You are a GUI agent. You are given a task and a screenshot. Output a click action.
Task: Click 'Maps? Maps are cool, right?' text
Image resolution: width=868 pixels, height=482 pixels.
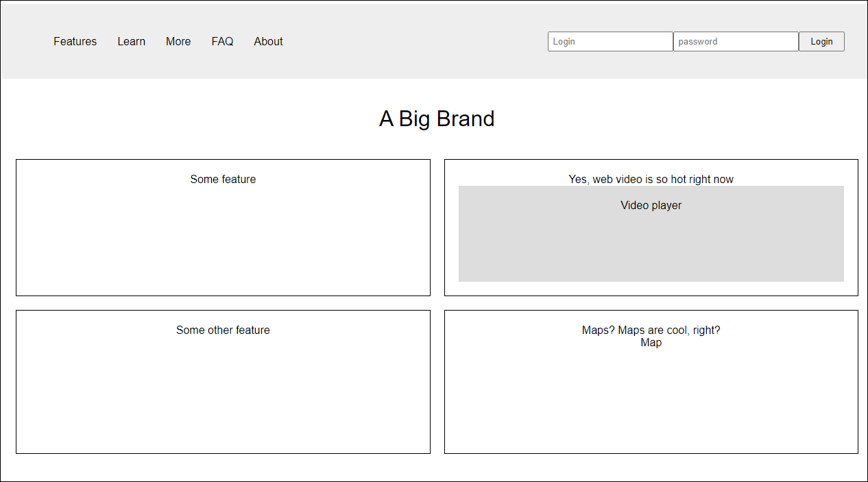click(651, 330)
